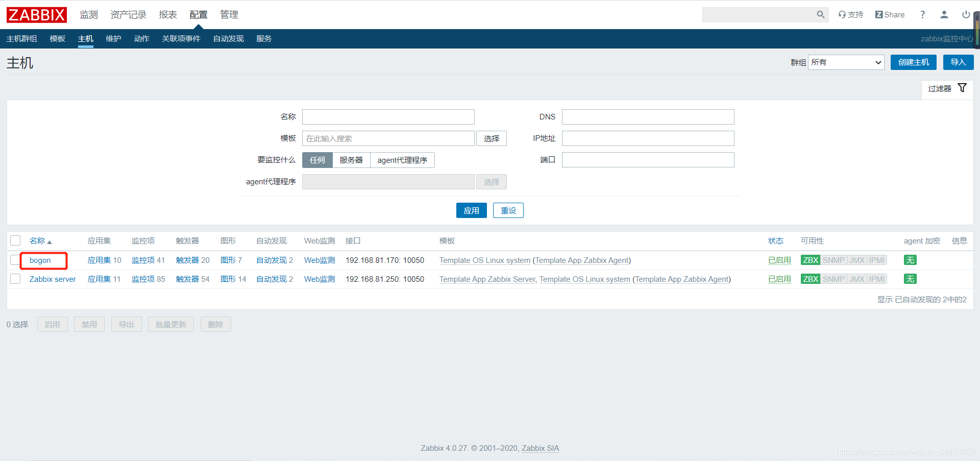Click the 导入 button
Viewport: 980px width, 461px height.
(958, 62)
